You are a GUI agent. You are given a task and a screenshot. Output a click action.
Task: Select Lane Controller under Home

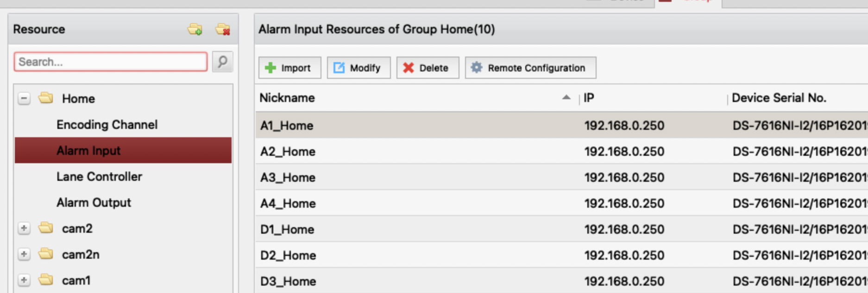pos(99,177)
